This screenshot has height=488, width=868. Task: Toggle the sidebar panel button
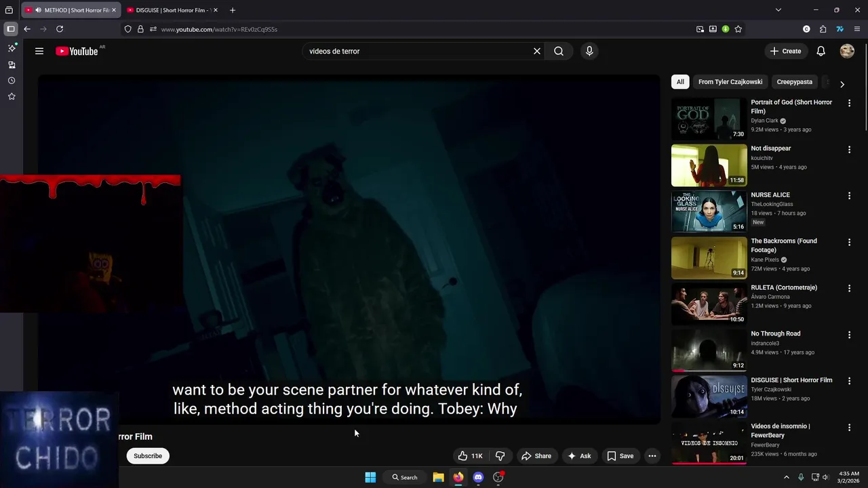click(11, 29)
